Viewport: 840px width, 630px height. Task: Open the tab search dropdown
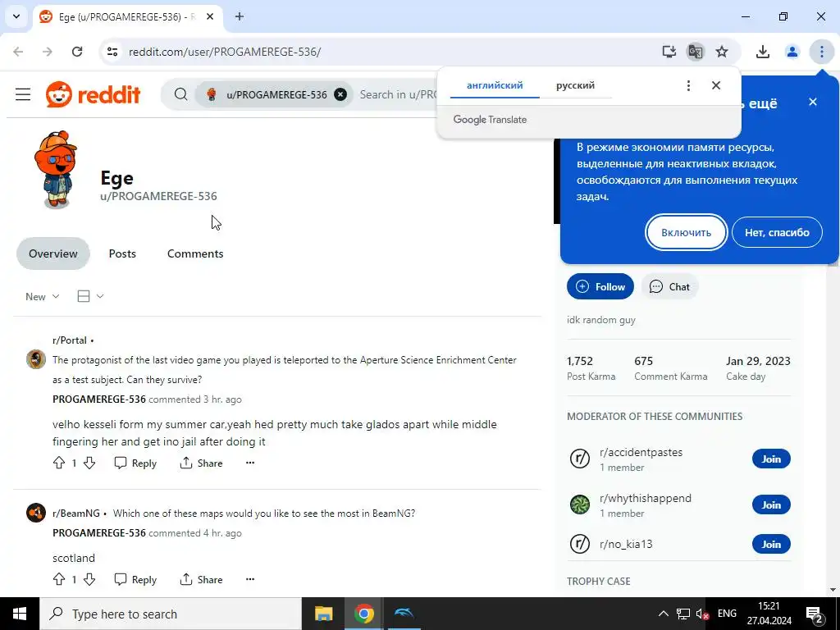tap(16, 16)
